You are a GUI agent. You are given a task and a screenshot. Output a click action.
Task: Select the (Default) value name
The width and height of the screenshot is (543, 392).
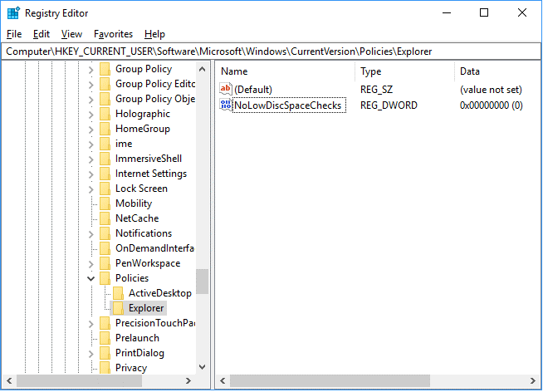(253, 90)
